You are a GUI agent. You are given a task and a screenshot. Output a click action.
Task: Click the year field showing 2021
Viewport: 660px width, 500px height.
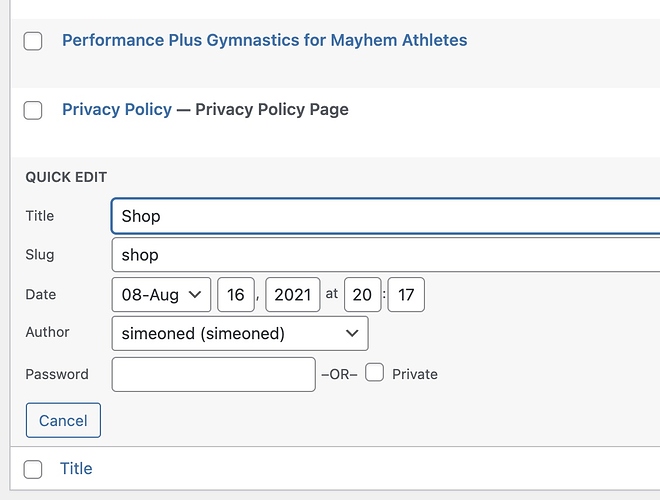click(x=292, y=295)
